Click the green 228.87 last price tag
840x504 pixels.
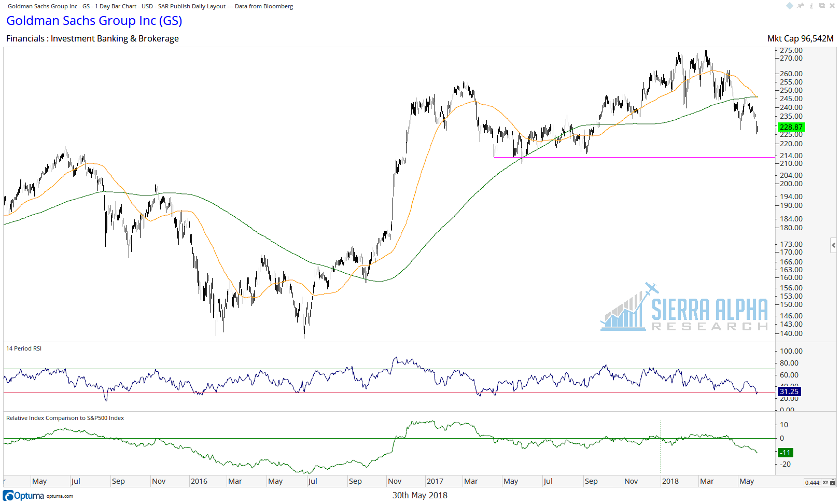791,127
